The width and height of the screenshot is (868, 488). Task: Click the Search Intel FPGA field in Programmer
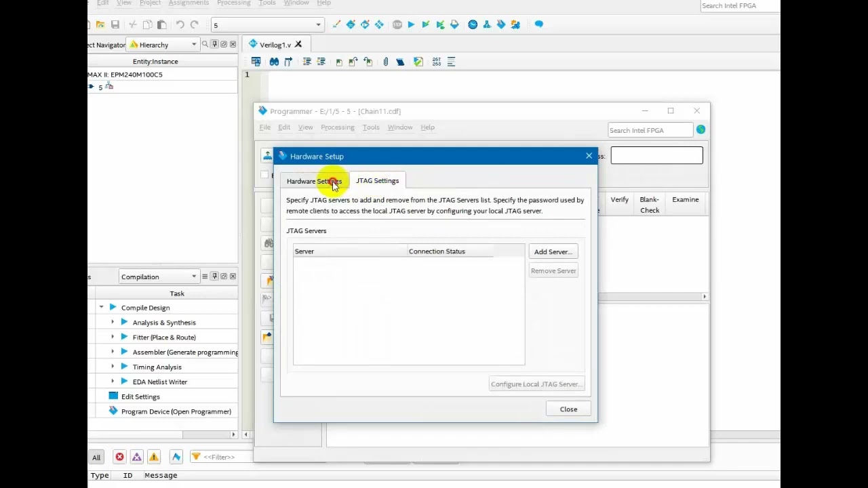650,130
